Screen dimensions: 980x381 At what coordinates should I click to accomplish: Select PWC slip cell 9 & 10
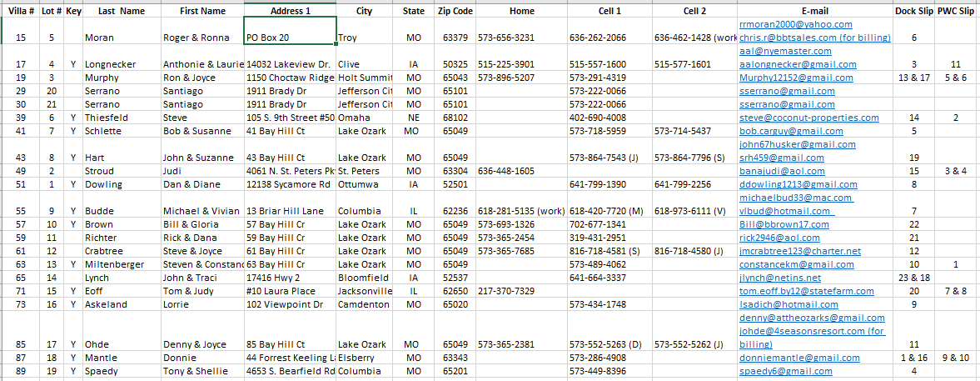click(x=956, y=358)
